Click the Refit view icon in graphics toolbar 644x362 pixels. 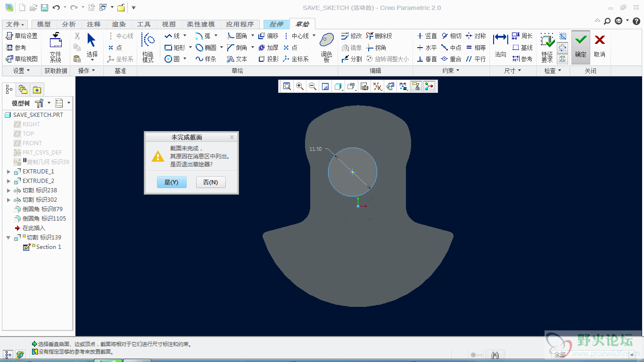pos(287,86)
